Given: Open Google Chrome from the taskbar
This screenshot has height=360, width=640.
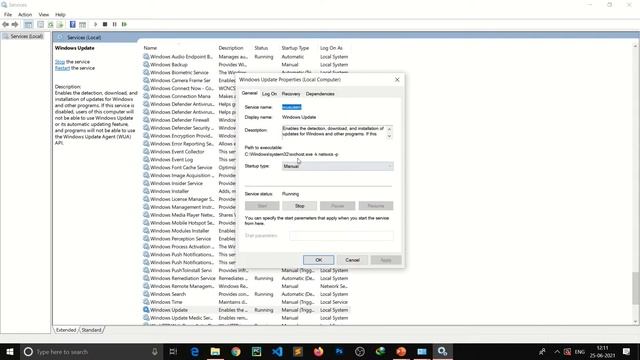Looking at the screenshot, I should point(236,351).
